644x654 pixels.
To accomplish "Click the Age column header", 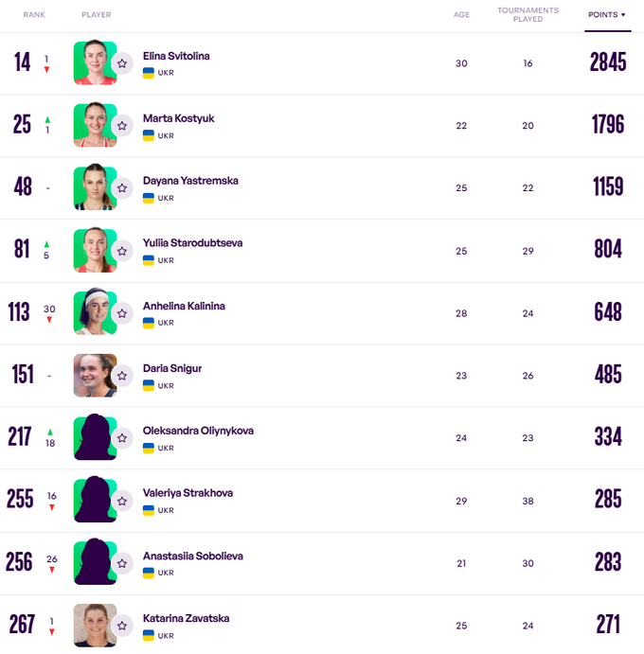I will tap(461, 15).
